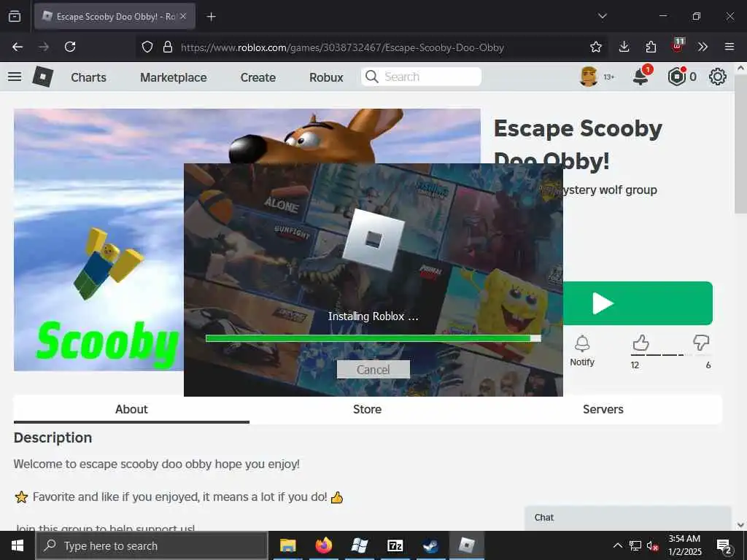This screenshot has height=560, width=747.
Task: Open the Firefox downloads panel
Action: (624, 47)
